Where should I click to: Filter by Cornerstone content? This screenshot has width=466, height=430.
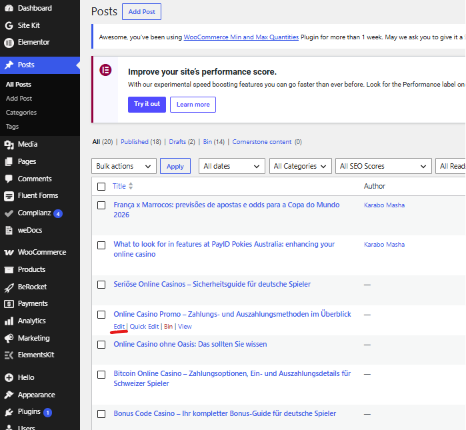[x=262, y=142]
